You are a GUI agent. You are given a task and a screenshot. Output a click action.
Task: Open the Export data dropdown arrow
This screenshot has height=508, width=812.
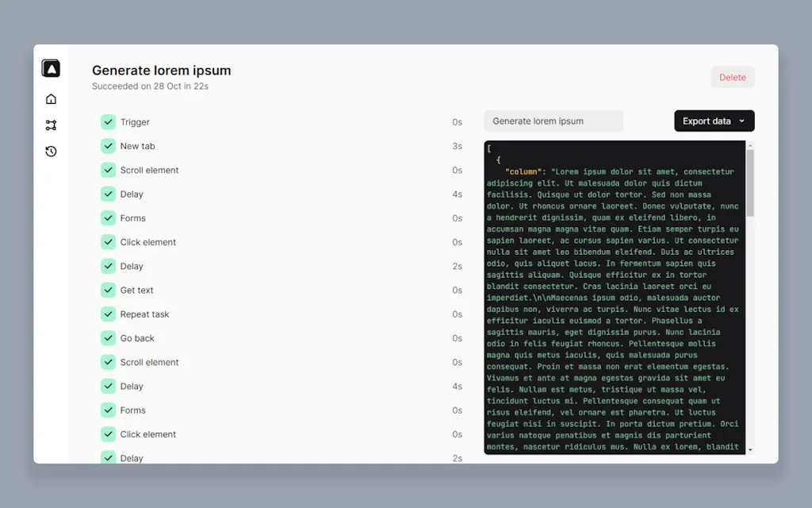(744, 121)
